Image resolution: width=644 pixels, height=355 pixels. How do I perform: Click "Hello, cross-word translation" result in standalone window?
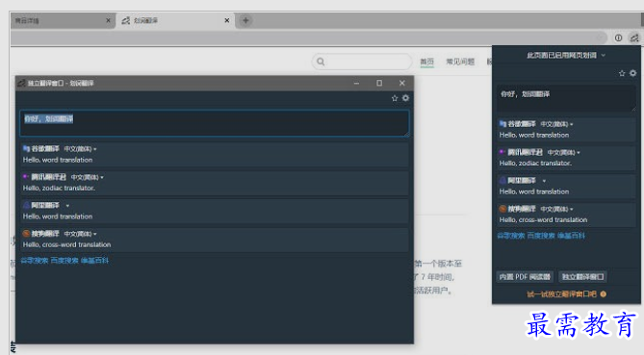coord(67,244)
